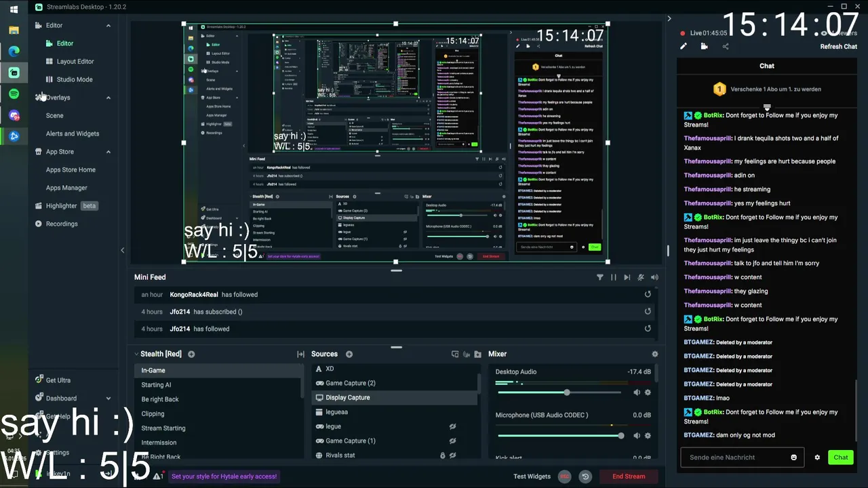Replay the Jfo214 has followed alert

(x=648, y=329)
